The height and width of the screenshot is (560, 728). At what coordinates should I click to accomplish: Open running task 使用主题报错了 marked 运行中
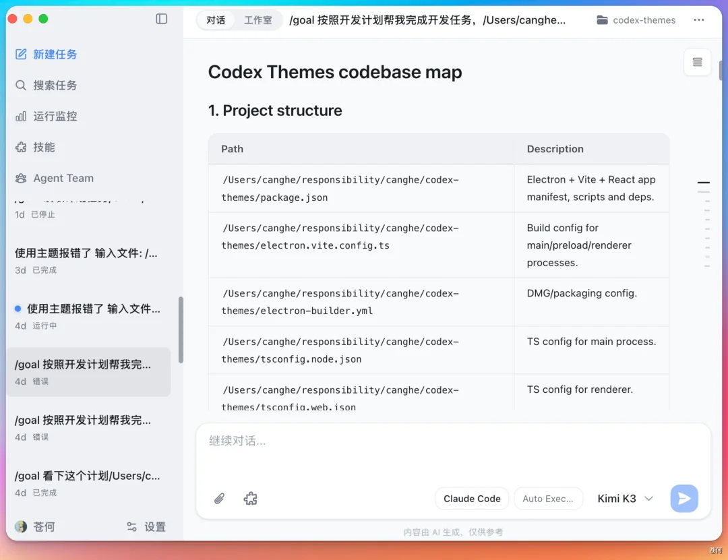(88, 316)
